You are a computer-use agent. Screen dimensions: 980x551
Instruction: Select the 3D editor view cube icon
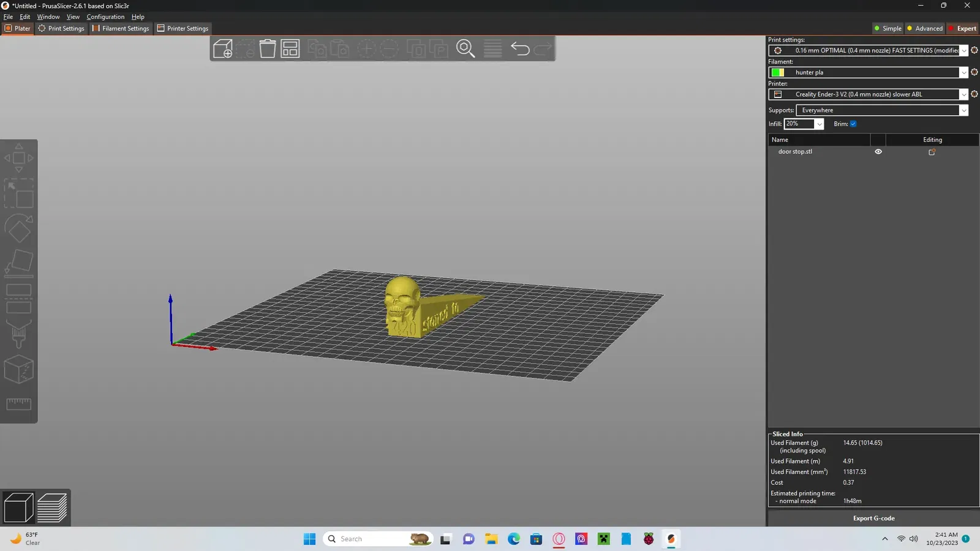18,508
